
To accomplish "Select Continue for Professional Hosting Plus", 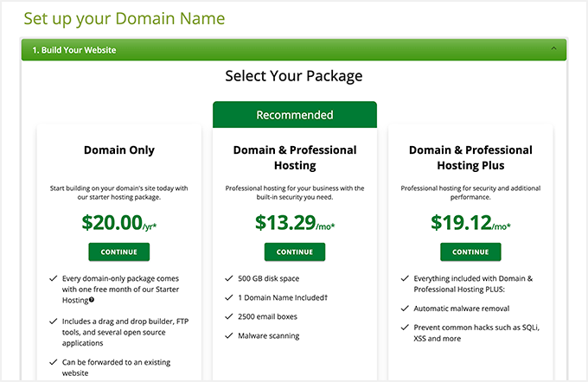I will tap(470, 251).
